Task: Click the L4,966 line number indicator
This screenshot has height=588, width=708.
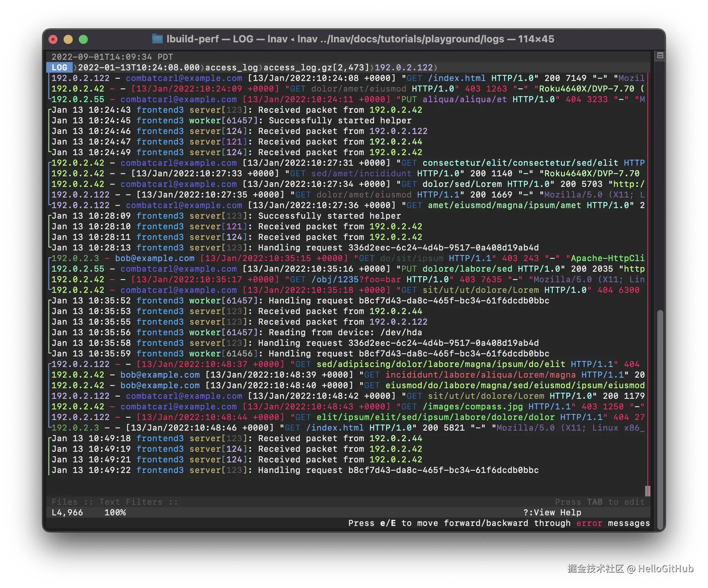Action: (x=67, y=513)
